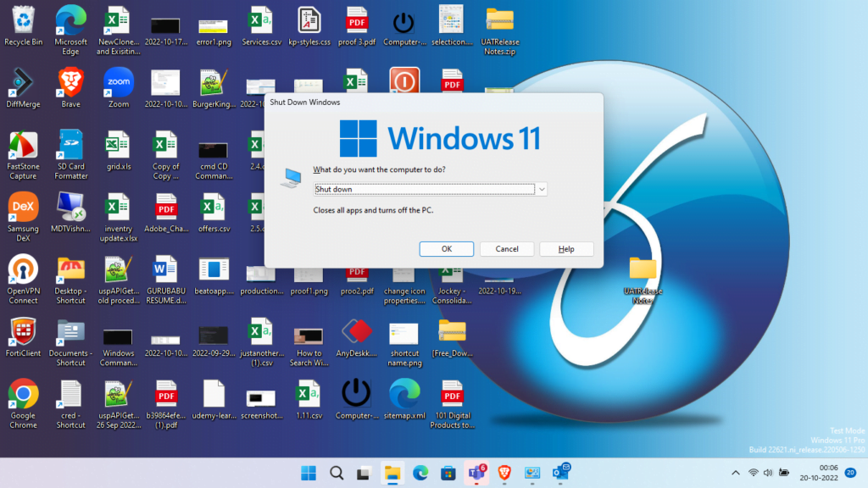Select the SD Card Formatter shortcut
This screenshot has height=488, width=868.
point(71,155)
